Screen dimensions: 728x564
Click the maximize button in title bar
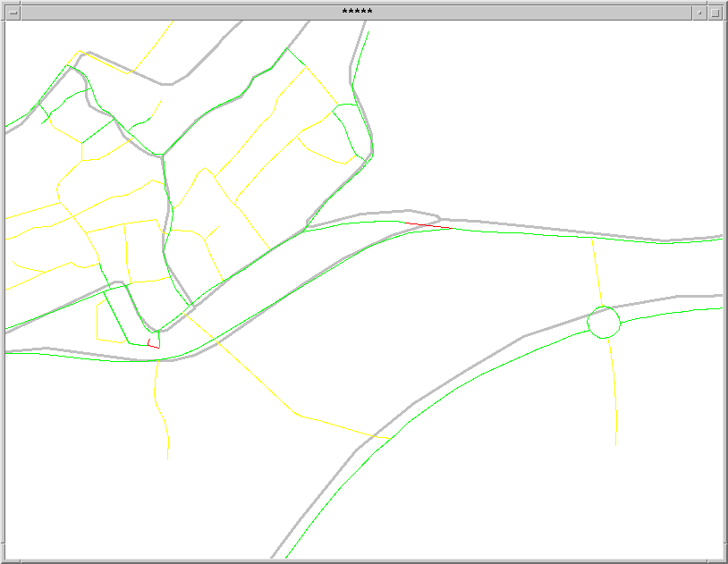click(x=715, y=13)
